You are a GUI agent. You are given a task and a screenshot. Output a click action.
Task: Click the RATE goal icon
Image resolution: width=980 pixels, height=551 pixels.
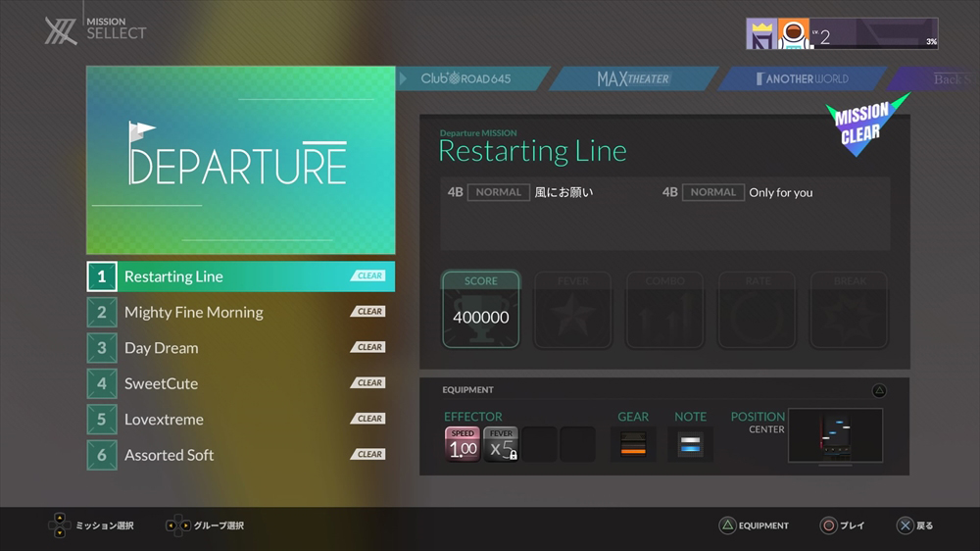(757, 310)
